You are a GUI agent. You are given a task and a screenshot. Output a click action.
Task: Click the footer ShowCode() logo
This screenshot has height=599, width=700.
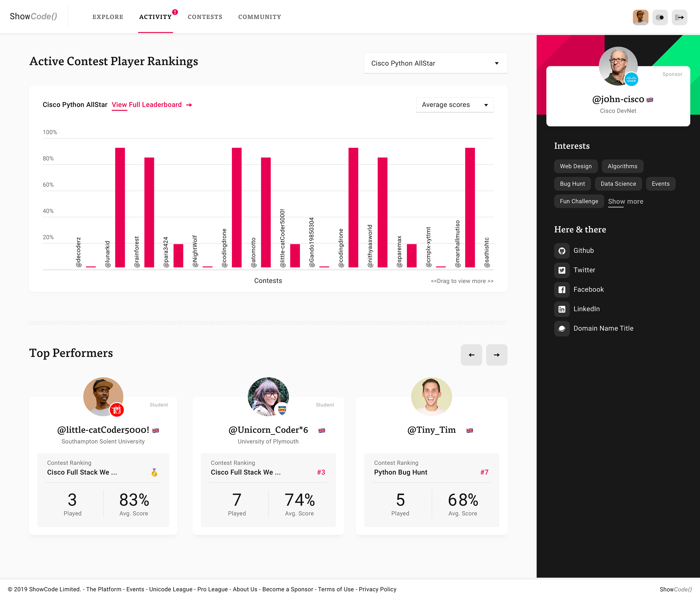click(676, 589)
